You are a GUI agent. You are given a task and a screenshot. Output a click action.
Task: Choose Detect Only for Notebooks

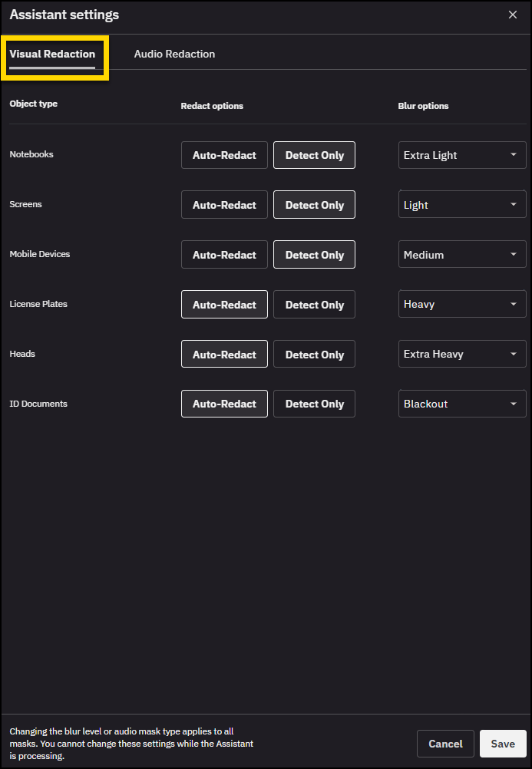pyautogui.click(x=314, y=155)
